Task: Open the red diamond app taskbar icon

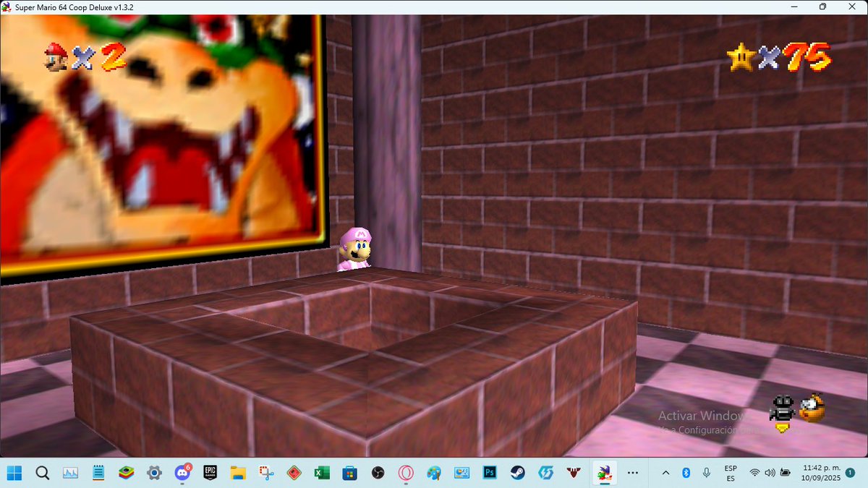Action: click(294, 474)
